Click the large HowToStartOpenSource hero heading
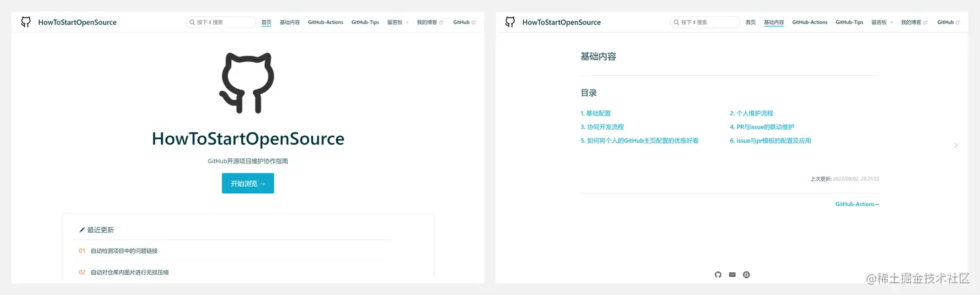This screenshot has width=980, height=295. pos(248,139)
